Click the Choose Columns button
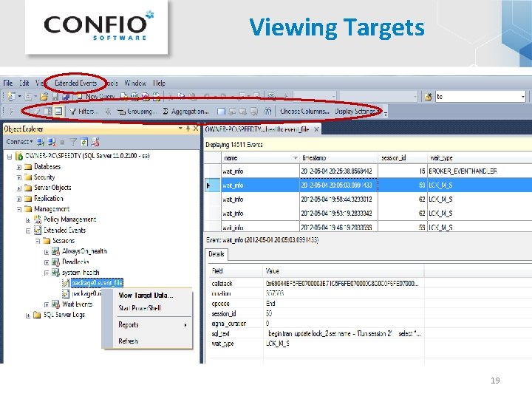 point(304,112)
